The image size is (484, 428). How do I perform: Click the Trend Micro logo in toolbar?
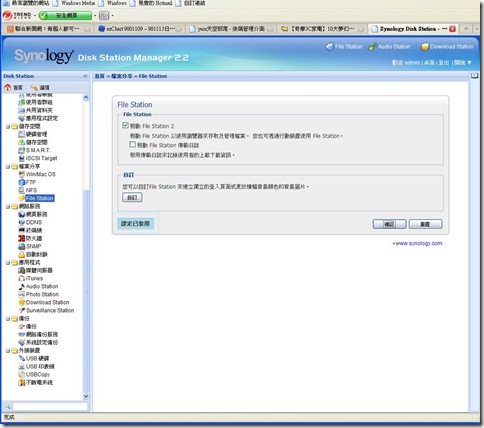[x=17, y=15]
